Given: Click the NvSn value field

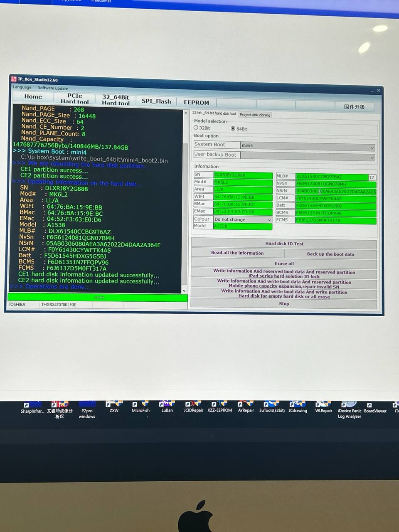Looking at the screenshot, I should (336, 184).
